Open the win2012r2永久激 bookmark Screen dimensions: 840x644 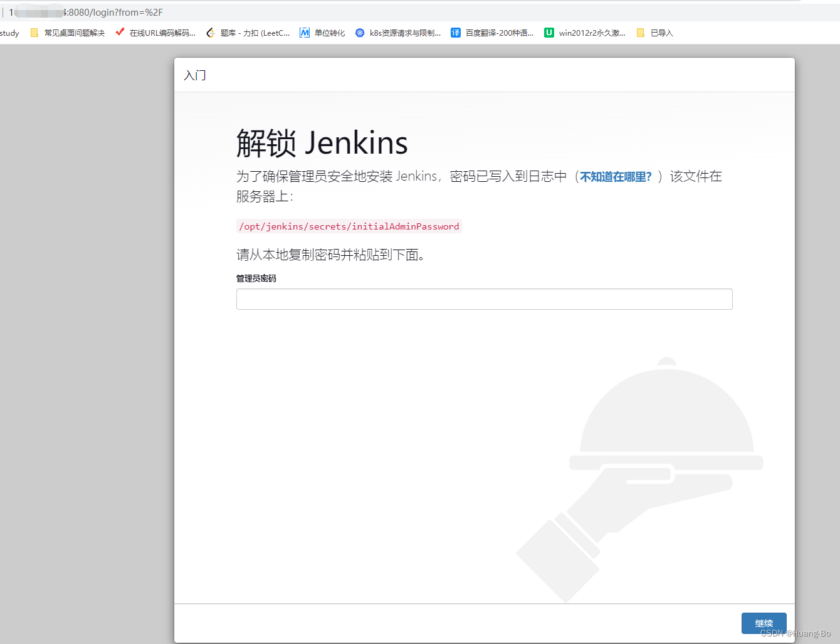tap(585, 33)
